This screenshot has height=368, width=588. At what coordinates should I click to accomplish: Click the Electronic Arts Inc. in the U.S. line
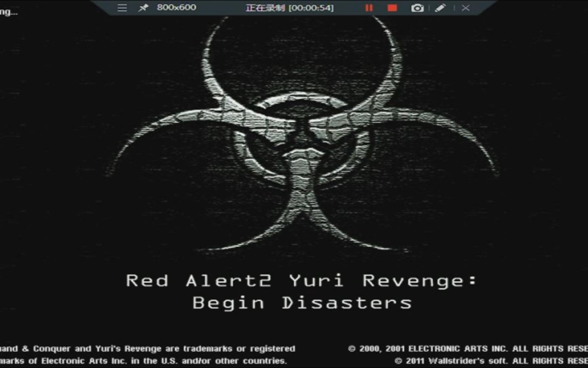pos(143,361)
